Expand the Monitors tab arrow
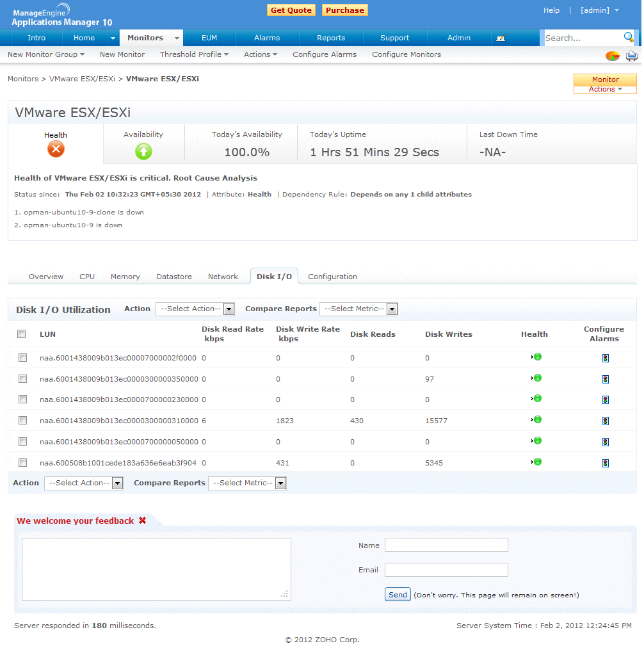The width and height of the screenshot is (644, 671). [177, 38]
